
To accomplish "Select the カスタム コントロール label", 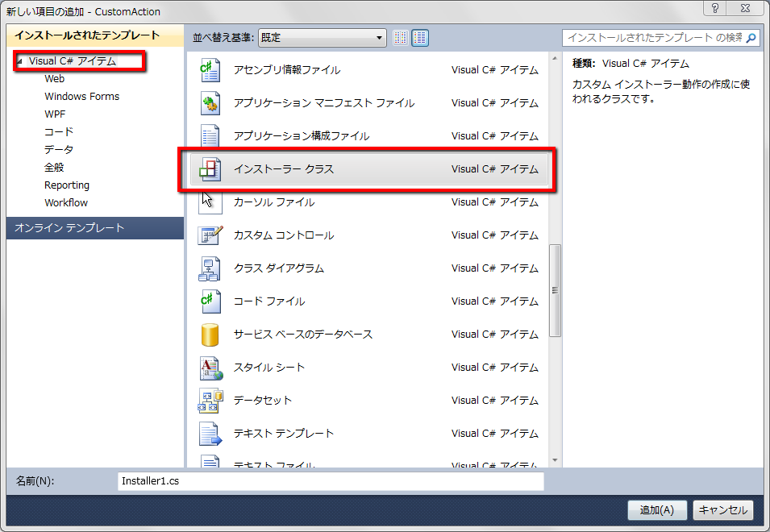I will pos(284,235).
